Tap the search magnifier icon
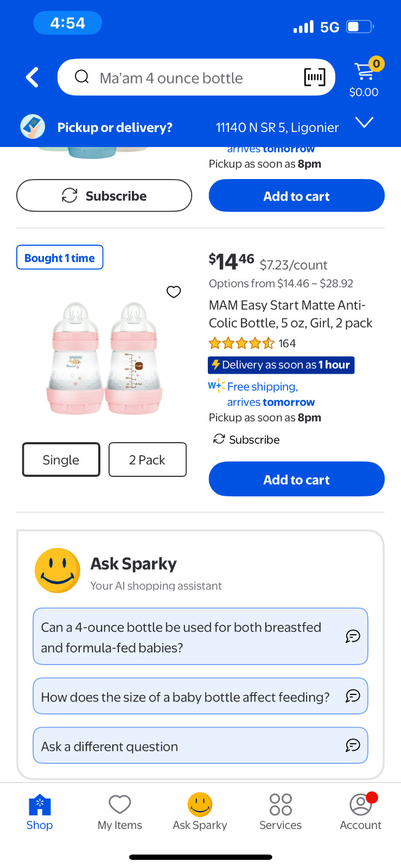Viewport: 401px width, 868px height. click(x=82, y=77)
